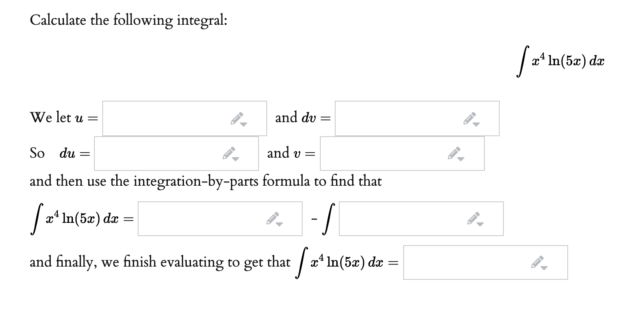This screenshot has width=644, height=312.
Task: Open the equation editor dropdown for the u field
Action: (244, 123)
